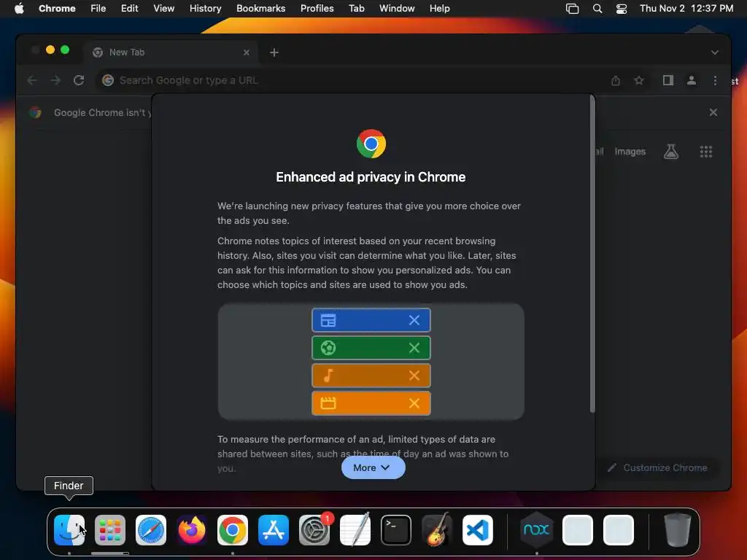747x560 pixels.
Task: Open the App Store dock icon
Action: pos(274,530)
